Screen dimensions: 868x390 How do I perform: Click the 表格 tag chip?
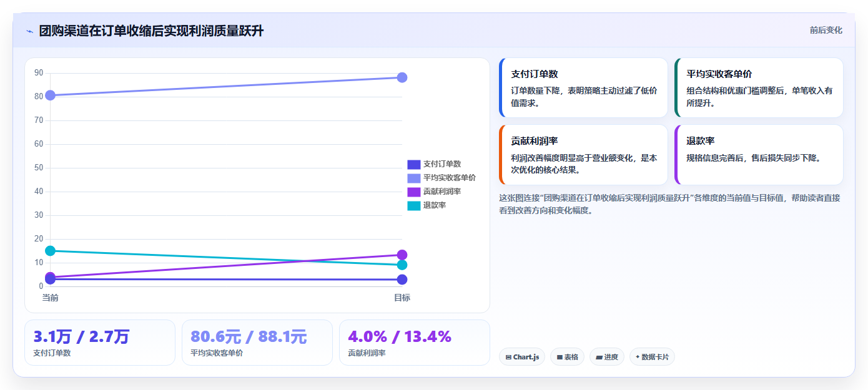click(567, 357)
